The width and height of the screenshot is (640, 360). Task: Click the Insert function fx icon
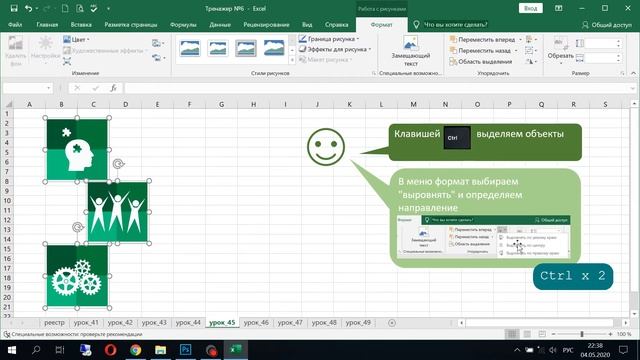point(113,88)
